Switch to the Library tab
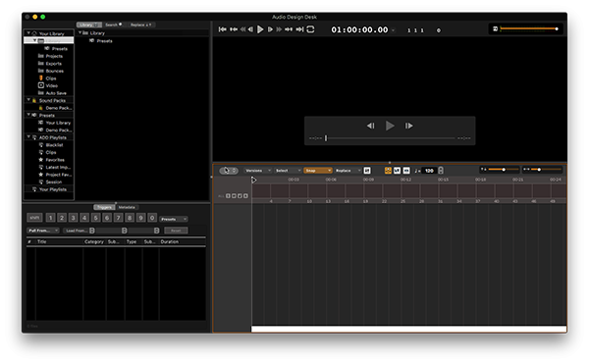589x364 pixels. click(89, 25)
